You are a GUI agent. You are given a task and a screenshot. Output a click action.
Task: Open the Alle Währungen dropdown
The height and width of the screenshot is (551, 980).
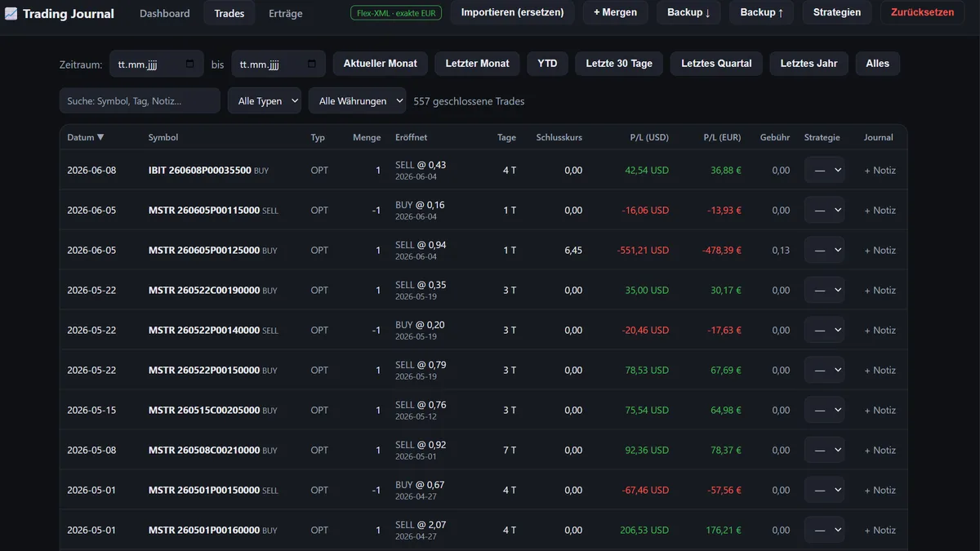click(358, 101)
